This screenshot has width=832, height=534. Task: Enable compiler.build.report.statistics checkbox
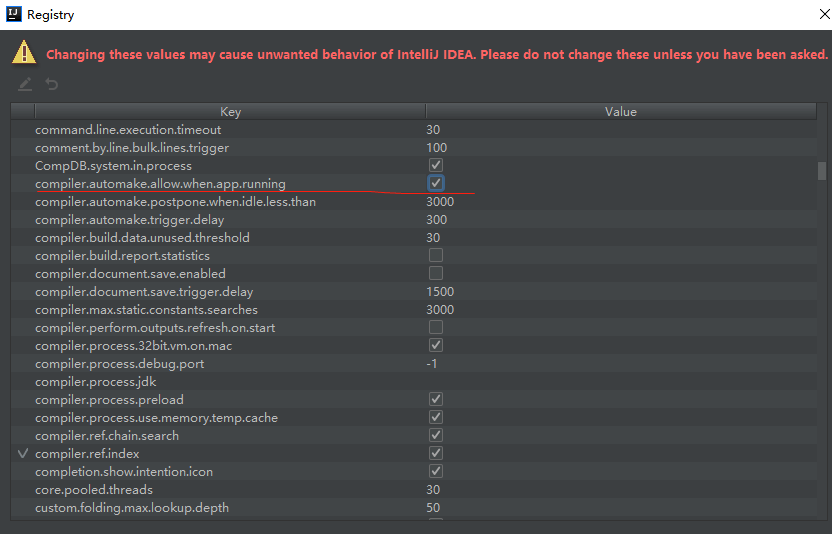436,256
